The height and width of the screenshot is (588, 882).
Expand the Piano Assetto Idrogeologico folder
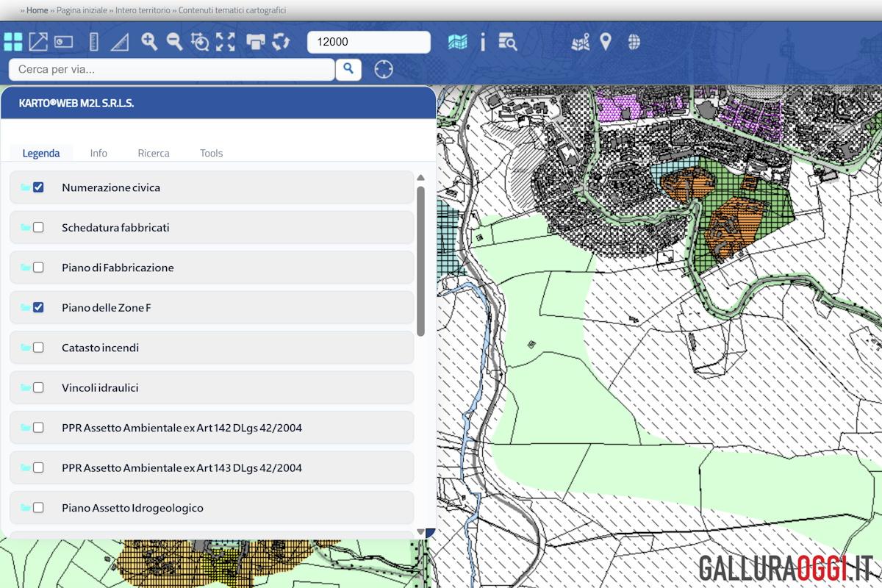(26, 507)
